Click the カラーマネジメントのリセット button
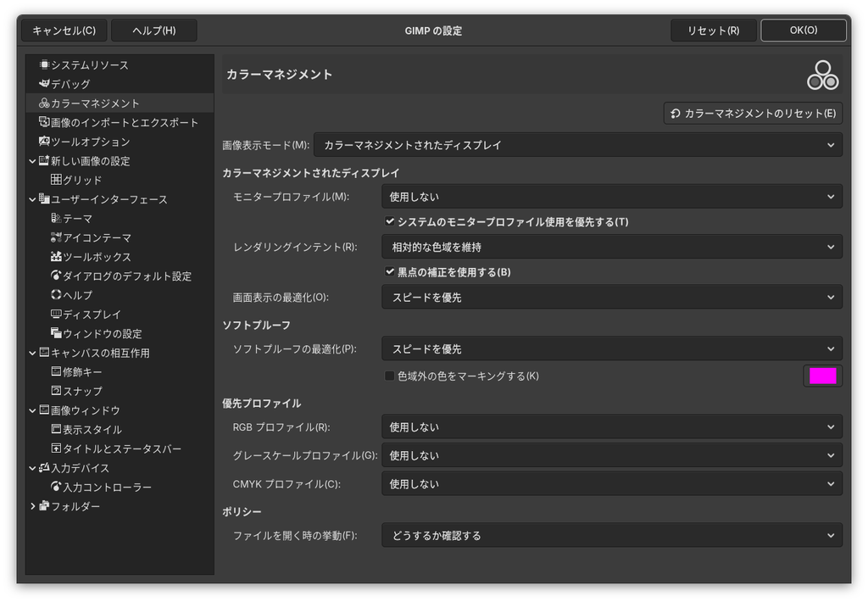Image resolution: width=868 pixels, height=602 pixels. pos(753,114)
